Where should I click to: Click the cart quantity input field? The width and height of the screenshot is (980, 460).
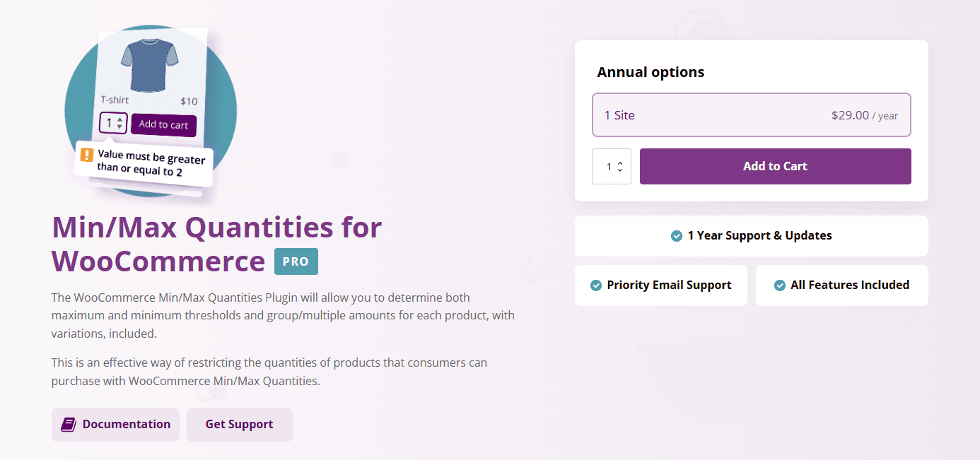click(607, 167)
